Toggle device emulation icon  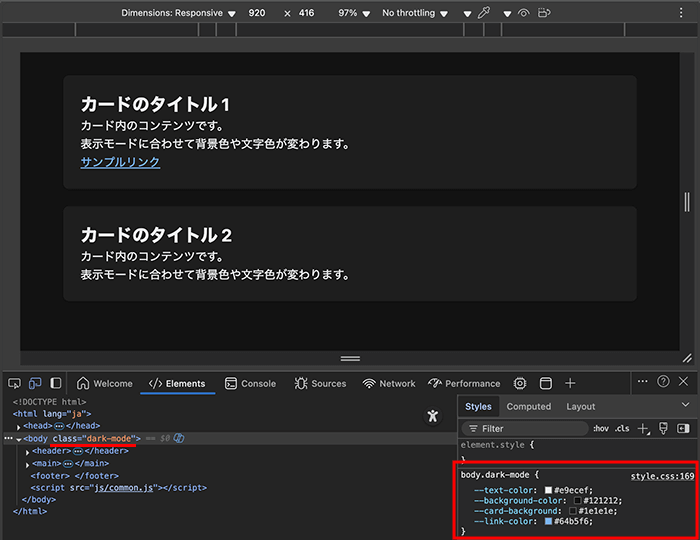[x=35, y=383]
